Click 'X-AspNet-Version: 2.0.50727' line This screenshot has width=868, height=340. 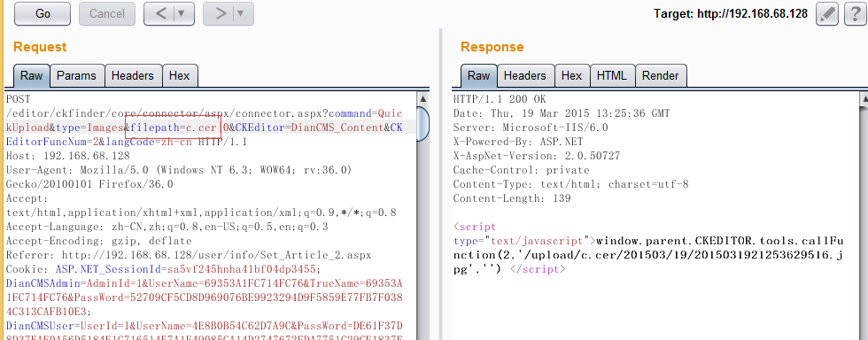coord(537,156)
